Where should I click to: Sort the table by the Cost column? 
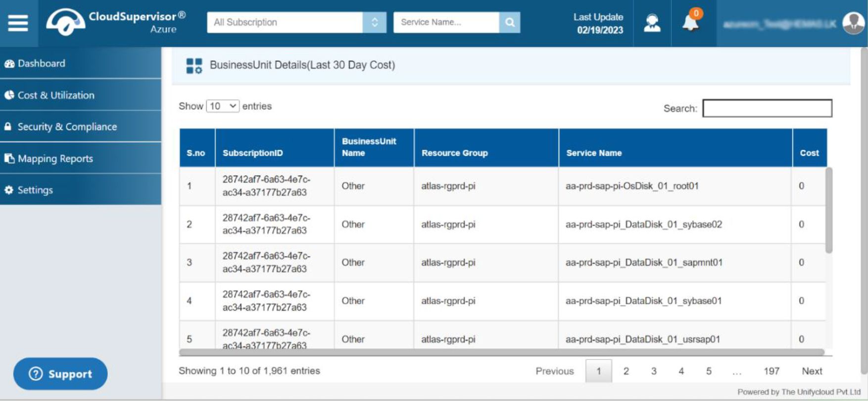[x=809, y=153]
